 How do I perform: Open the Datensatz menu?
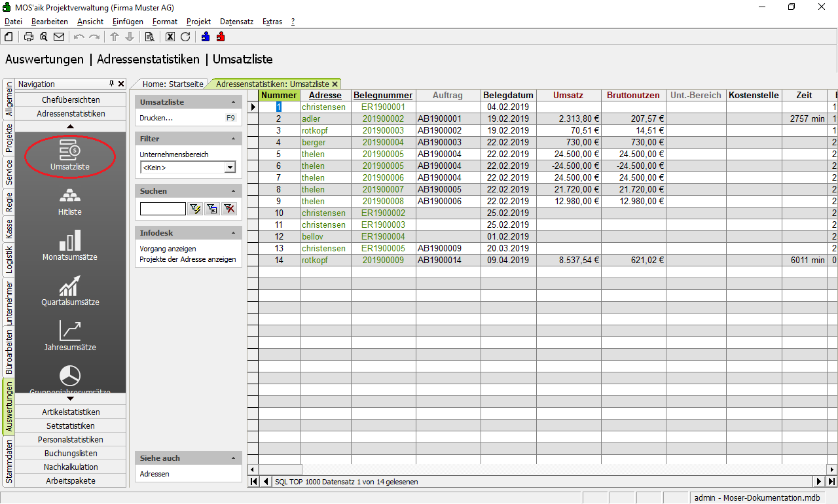coord(236,22)
